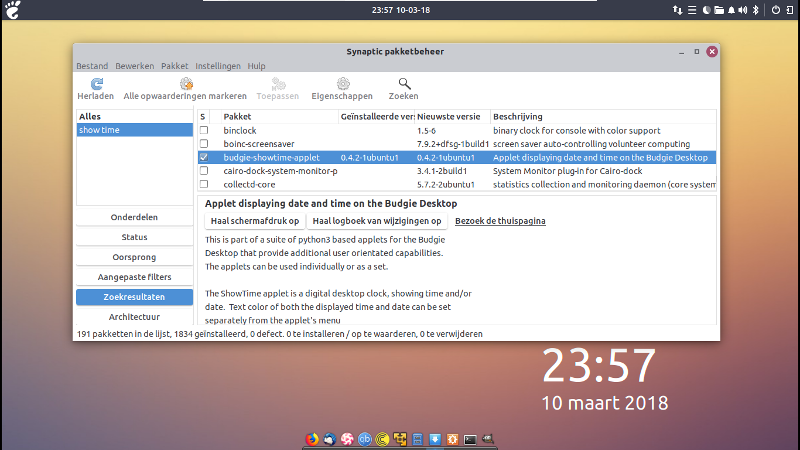
Task: Click Haal logboek van wijzigingen op
Action: [x=377, y=221]
